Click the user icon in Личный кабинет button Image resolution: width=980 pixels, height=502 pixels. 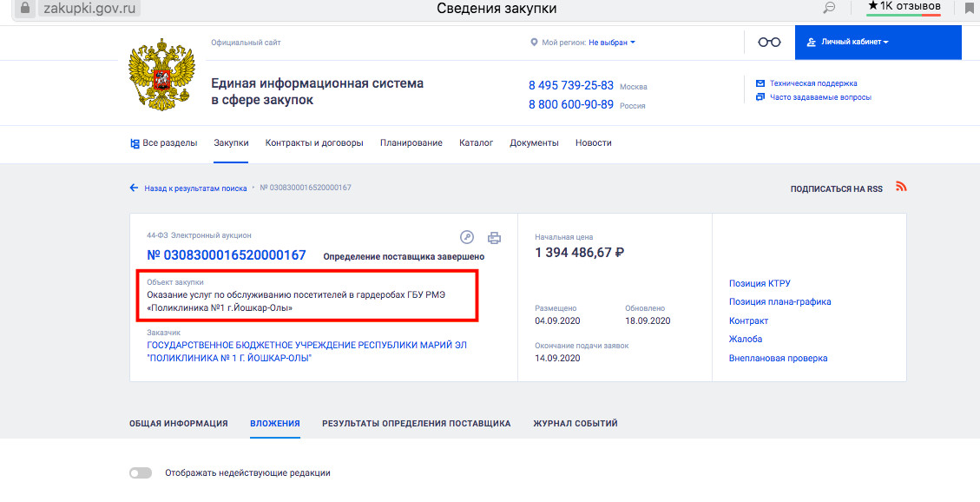tap(812, 43)
